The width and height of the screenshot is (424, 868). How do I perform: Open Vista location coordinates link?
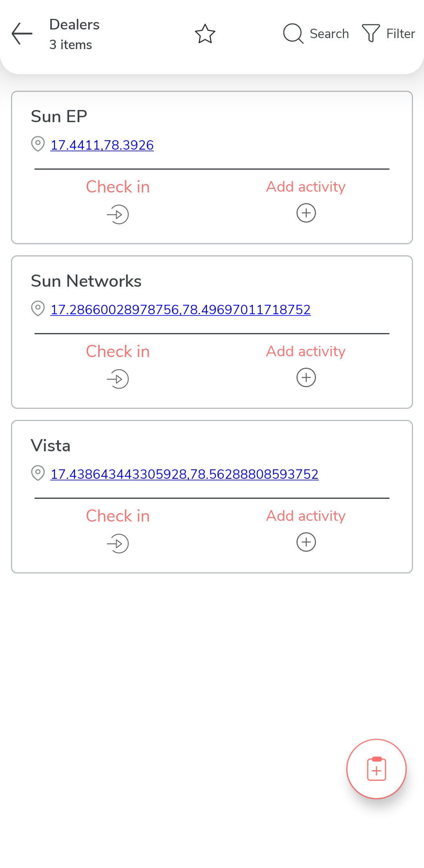[185, 474]
